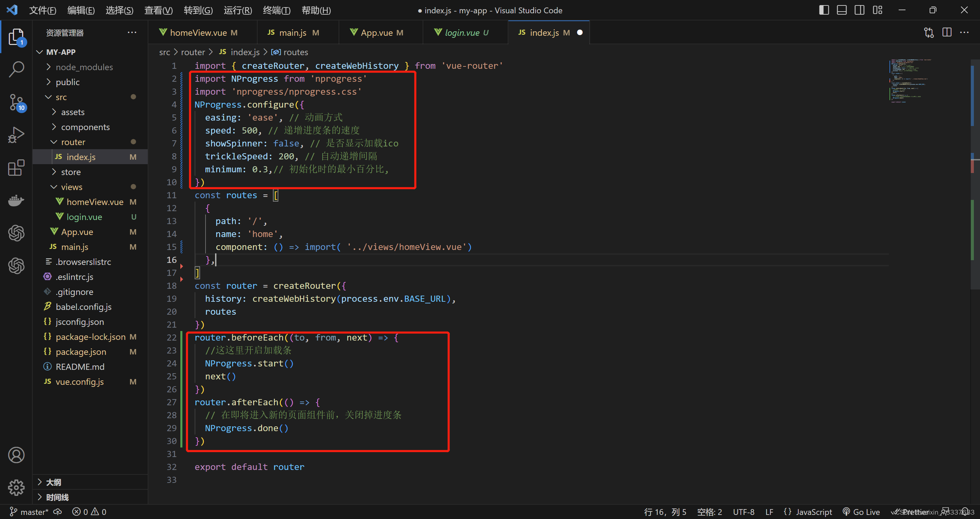Expand the assets folder
Viewport: 980px width, 519px height.
[x=72, y=112]
